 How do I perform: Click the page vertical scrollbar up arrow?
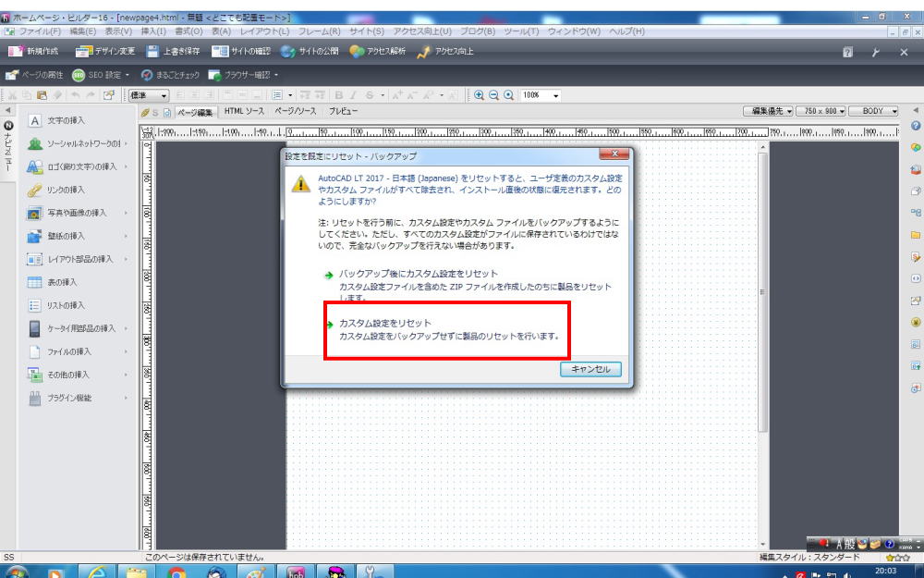pos(763,147)
